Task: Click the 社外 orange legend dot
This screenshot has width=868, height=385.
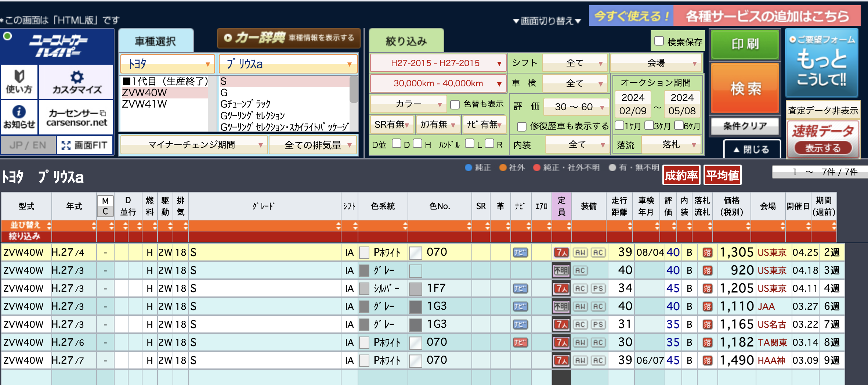Action: coord(503,168)
